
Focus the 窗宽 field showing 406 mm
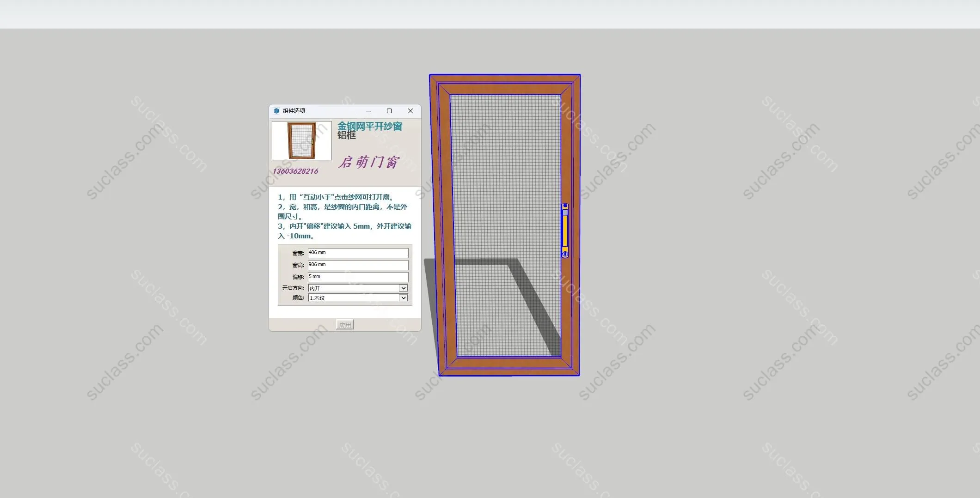(x=358, y=253)
